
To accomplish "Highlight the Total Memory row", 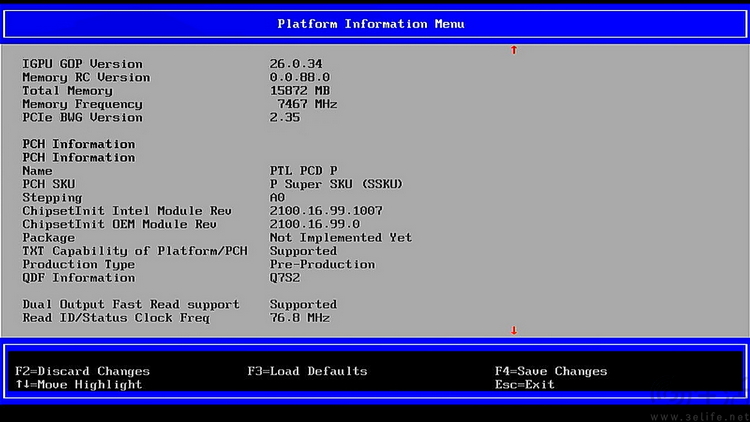I will pos(67,91).
